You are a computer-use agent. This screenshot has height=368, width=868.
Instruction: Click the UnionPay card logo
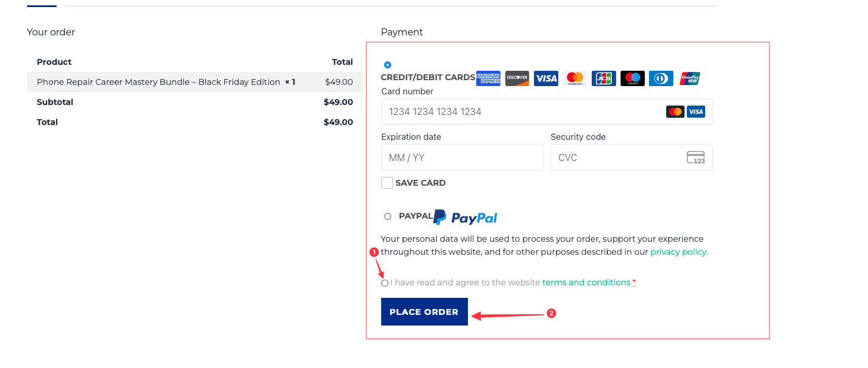(690, 78)
